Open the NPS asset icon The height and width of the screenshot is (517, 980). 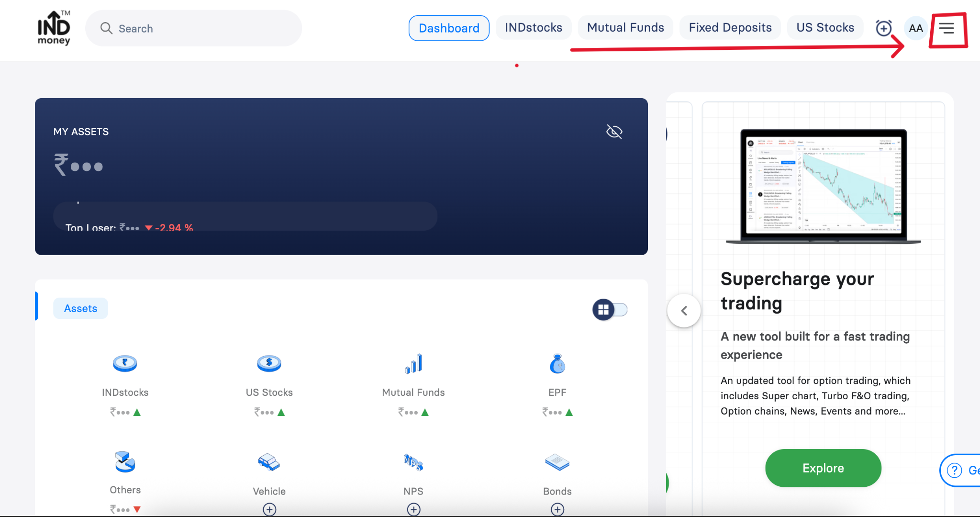[x=413, y=462]
